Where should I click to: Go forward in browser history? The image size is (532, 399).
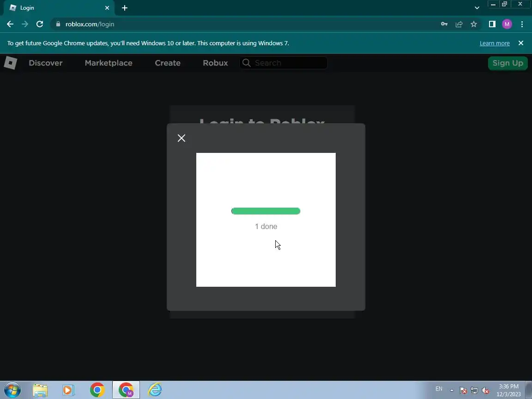tap(25, 24)
